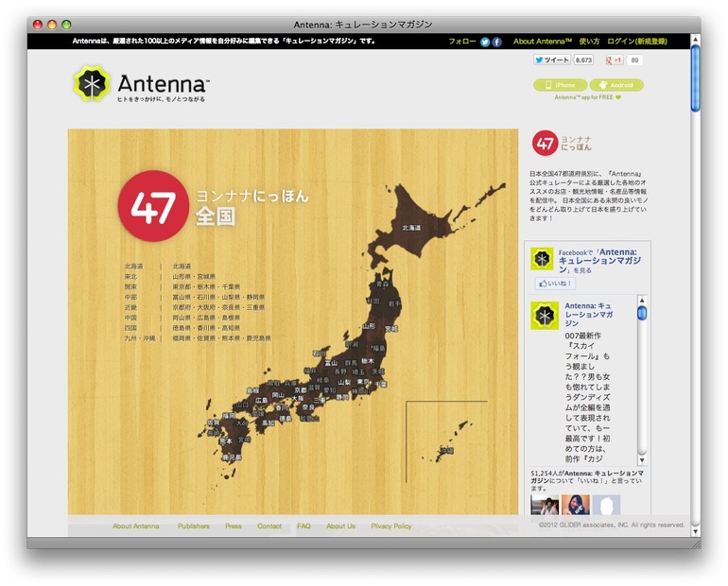Click 鹿児島県 in the 九州・沖縄 list row

tap(259, 338)
